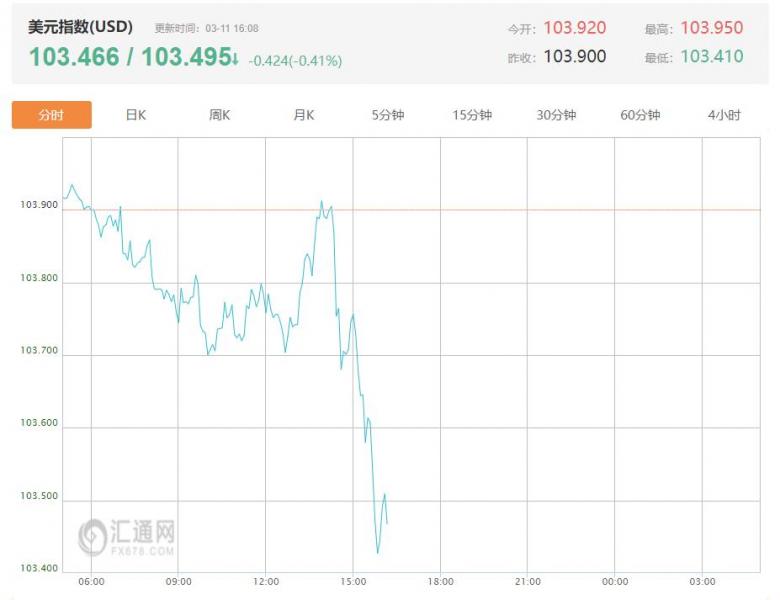
Task: Click the 103.466 / 103.495 quote price
Action: [128, 58]
